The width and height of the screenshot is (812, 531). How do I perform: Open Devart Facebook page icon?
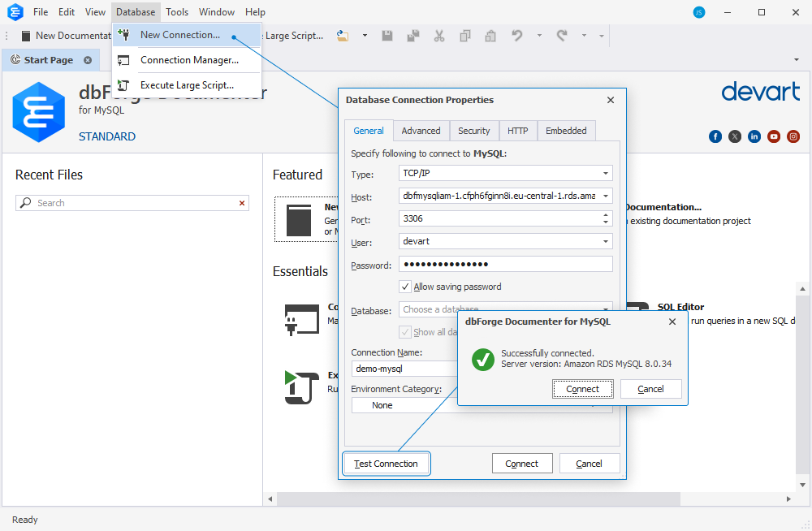(715, 136)
